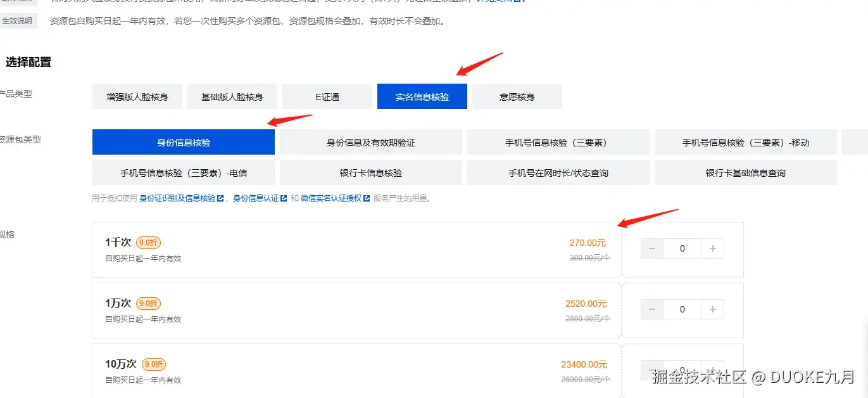868x398 pixels.
Task: Select the 身份信息核验 resource package
Action: pyautogui.click(x=184, y=143)
